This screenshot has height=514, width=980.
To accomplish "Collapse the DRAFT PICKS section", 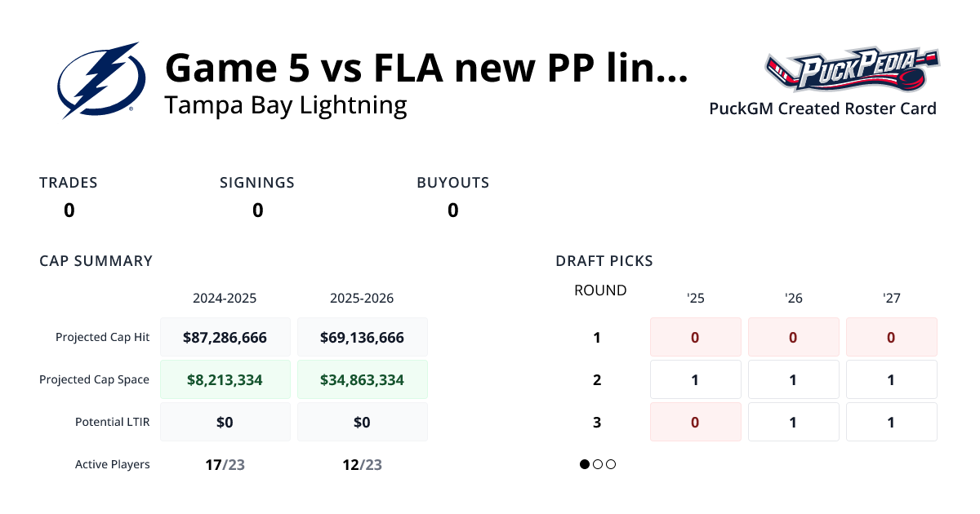I will point(604,261).
